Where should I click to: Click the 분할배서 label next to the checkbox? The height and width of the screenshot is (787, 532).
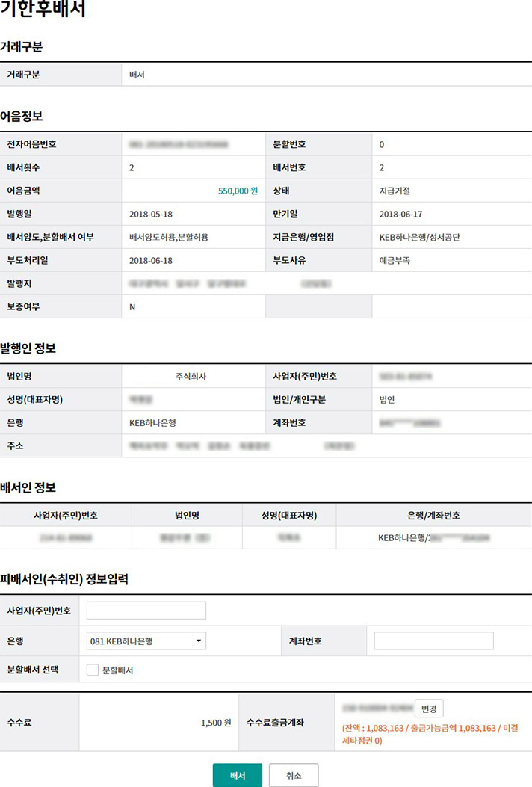(x=117, y=670)
